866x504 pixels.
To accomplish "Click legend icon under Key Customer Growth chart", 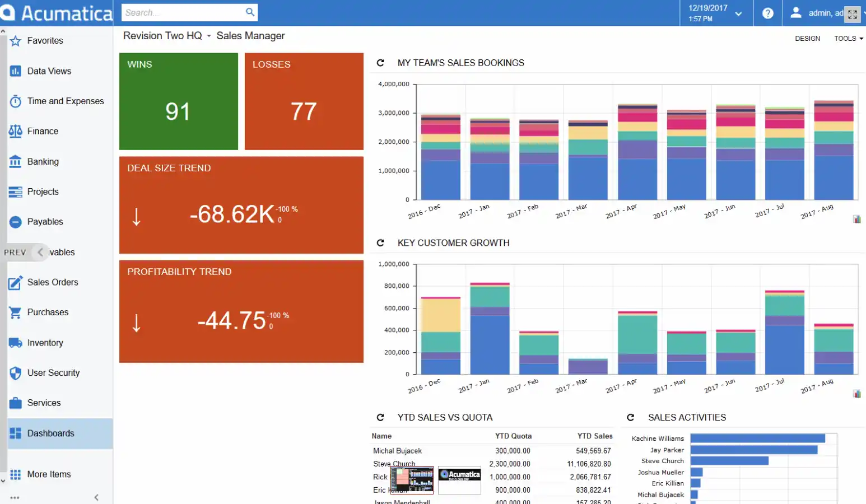I will point(857,394).
